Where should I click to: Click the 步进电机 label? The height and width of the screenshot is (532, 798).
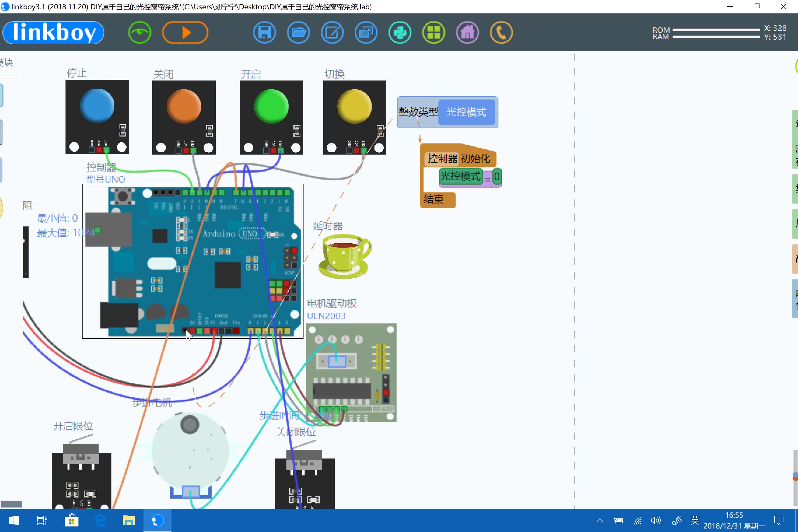152,402
